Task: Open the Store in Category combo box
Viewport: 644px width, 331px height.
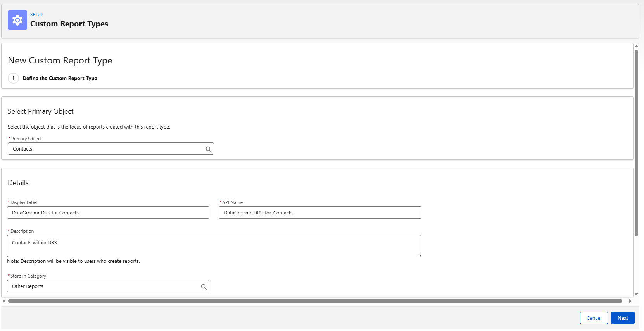Action: click(108, 286)
